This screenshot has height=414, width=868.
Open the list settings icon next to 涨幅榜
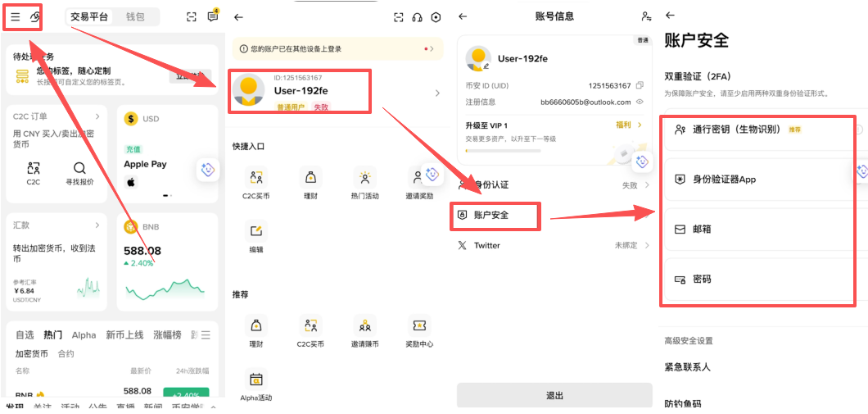[206, 335]
